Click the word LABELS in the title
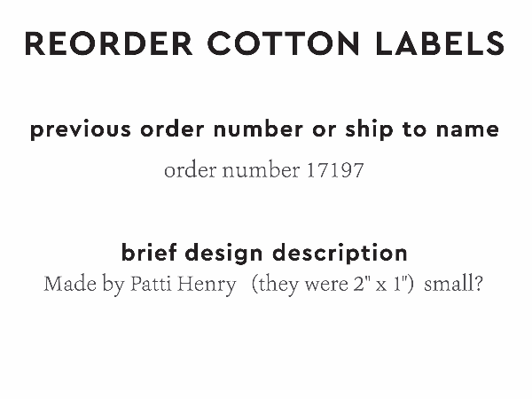 (439, 43)
